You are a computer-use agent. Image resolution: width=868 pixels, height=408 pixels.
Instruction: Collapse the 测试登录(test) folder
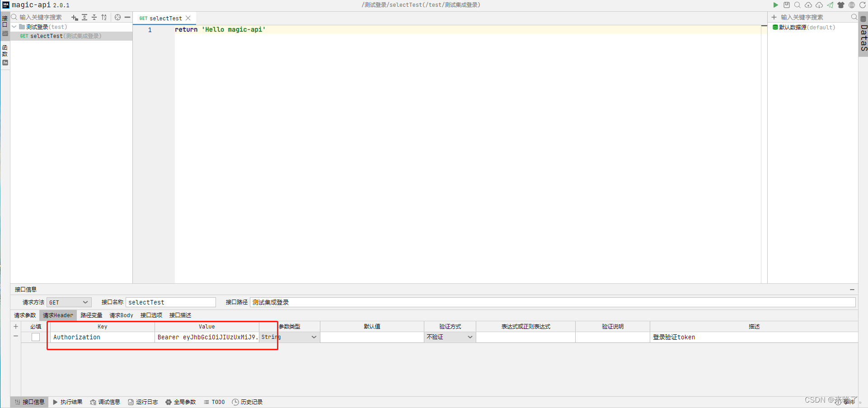click(14, 27)
